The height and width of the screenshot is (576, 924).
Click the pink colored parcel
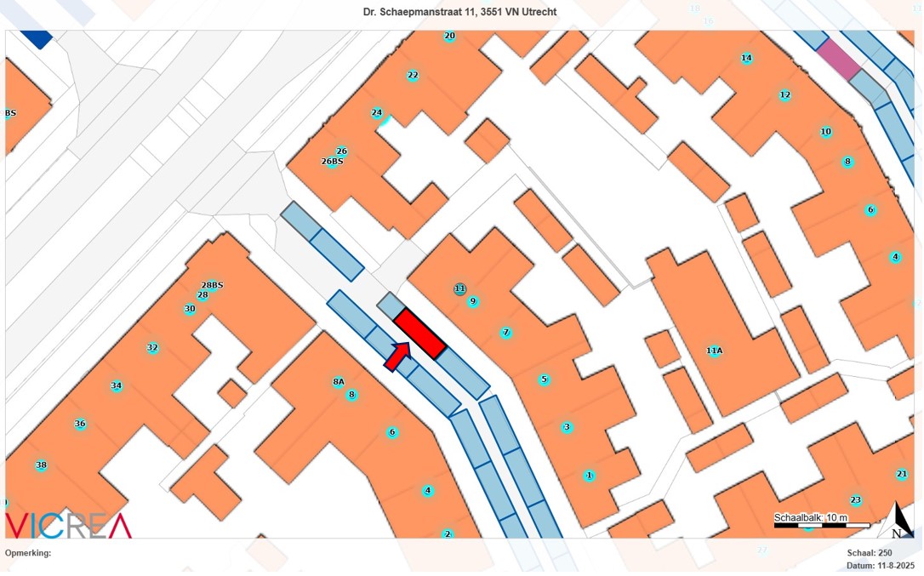pyautogui.click(x=837, y=58)
